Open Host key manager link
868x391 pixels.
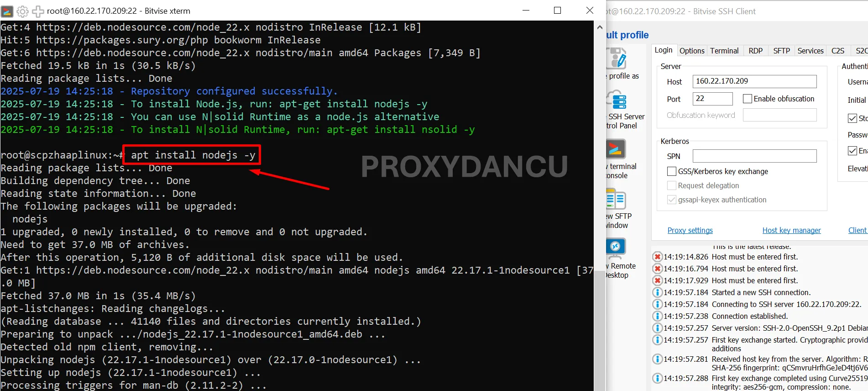[x=791, y=230]
